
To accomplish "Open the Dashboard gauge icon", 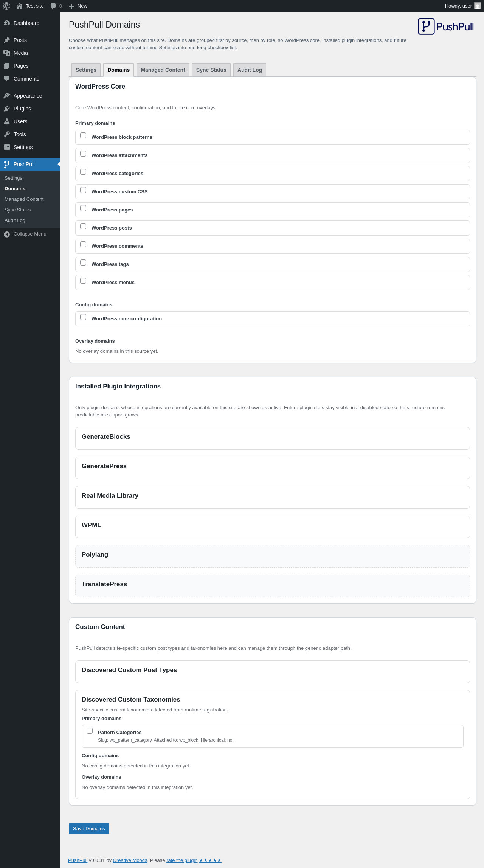I will tap(7, 23).
